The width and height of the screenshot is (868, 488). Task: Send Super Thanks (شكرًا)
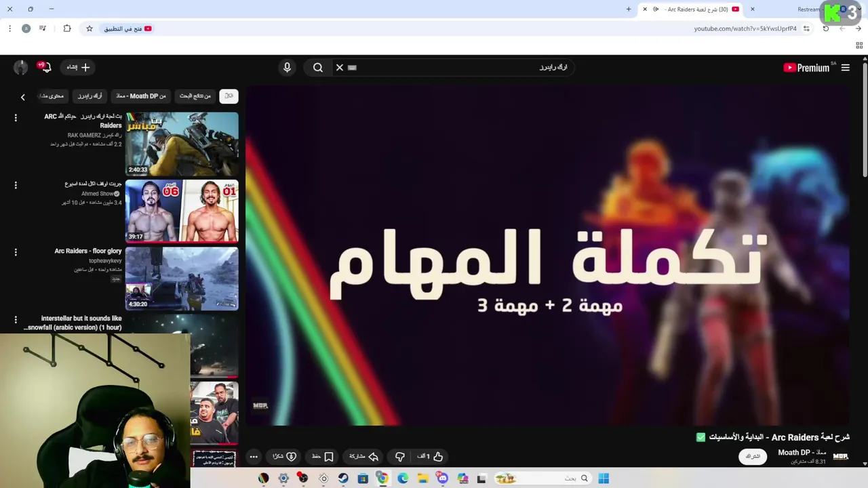click(x=285, y=456)
